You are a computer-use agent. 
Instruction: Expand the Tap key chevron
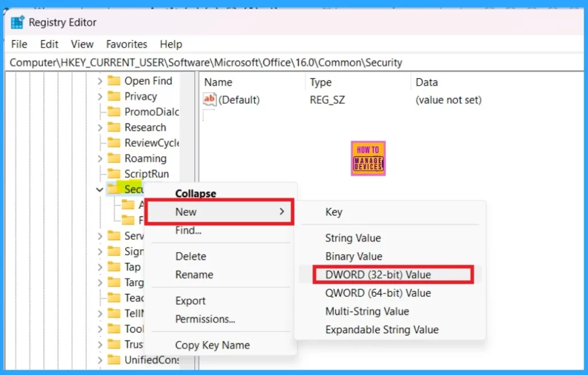pyautogui.click(x=100, y=267)
